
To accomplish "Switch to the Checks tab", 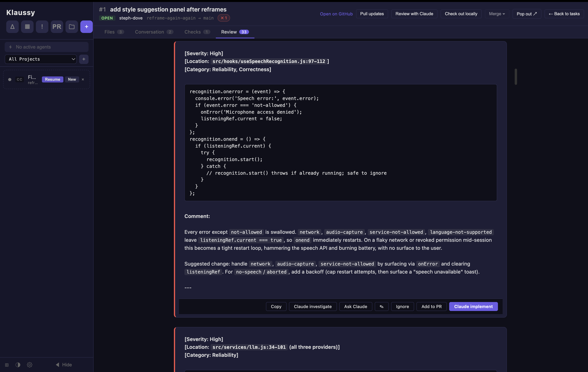I will pos(197,32).
